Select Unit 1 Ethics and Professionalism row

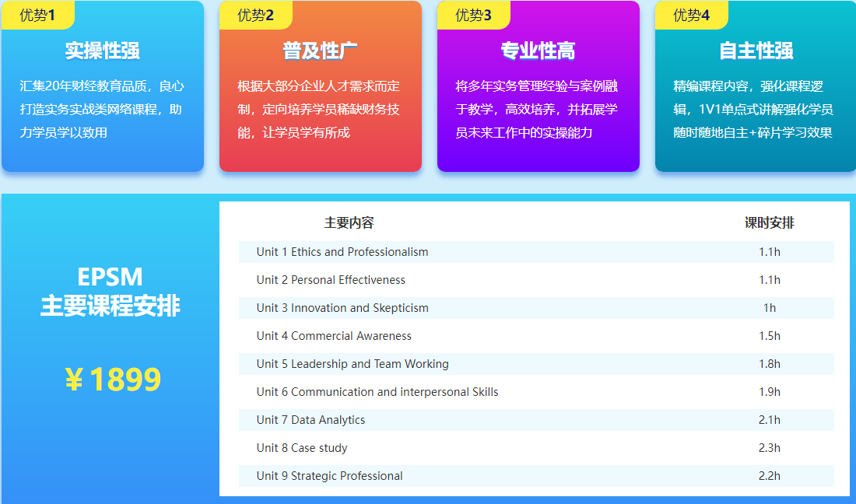pos(342,252)
